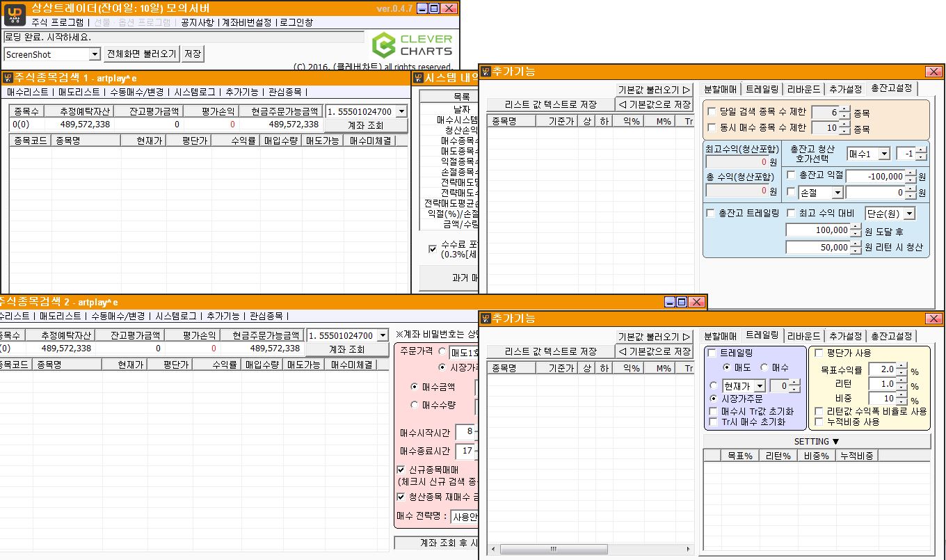
Task: Switch to 총잔고설정 tab in lower 추가기능
Action: [891, 336]
